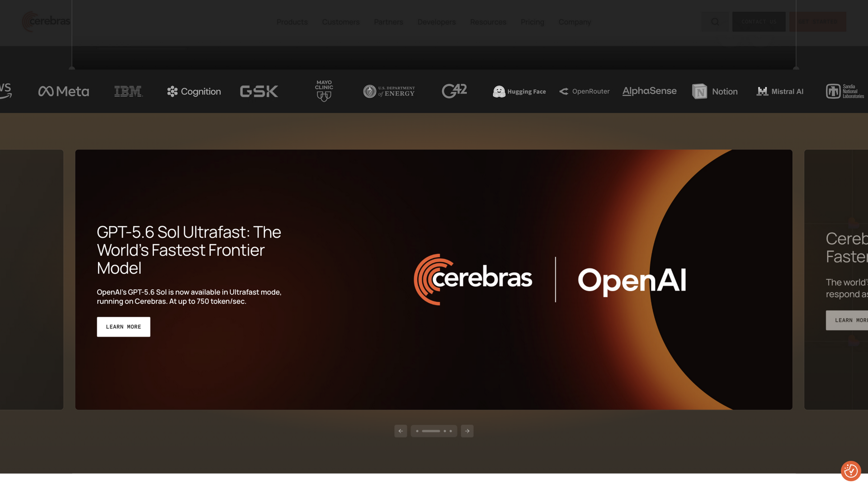Click the Sandia National Laboratories logo

[x=844, y=91]
